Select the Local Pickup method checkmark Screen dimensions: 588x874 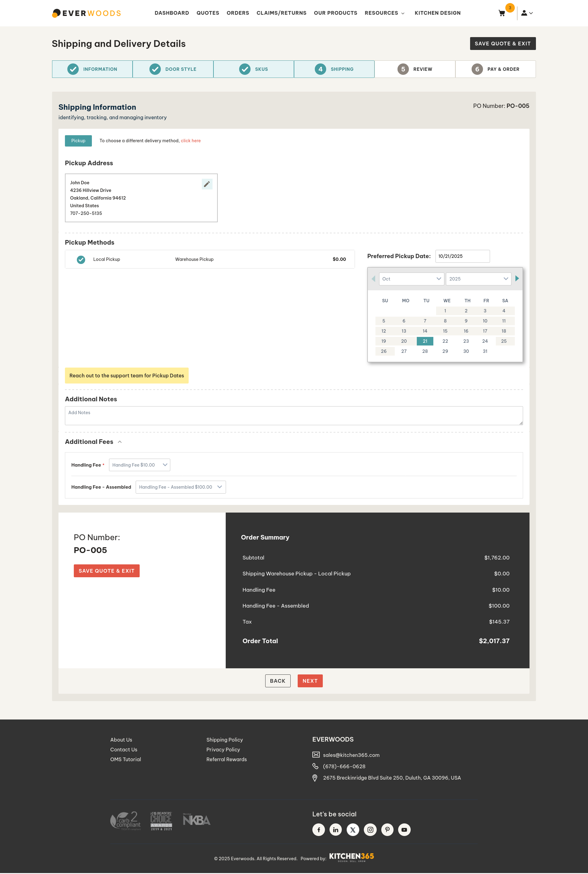pos(81,259)
